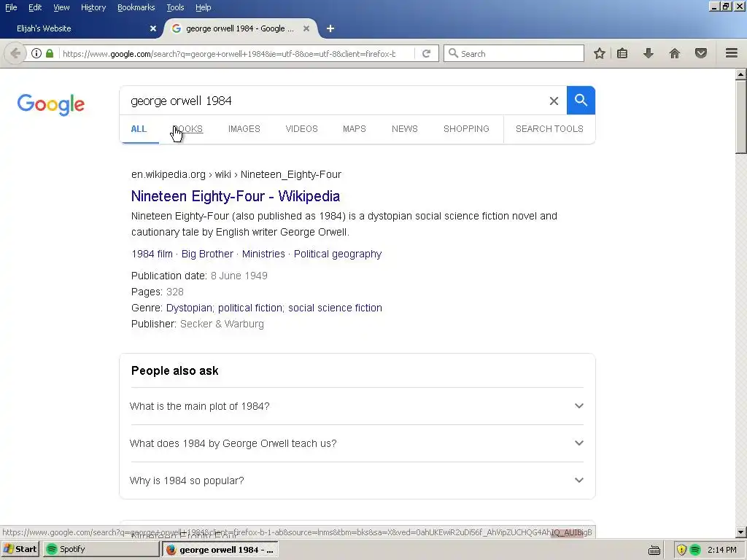
Task: Switch to VIDEOS search results
Action: [301, 129]
